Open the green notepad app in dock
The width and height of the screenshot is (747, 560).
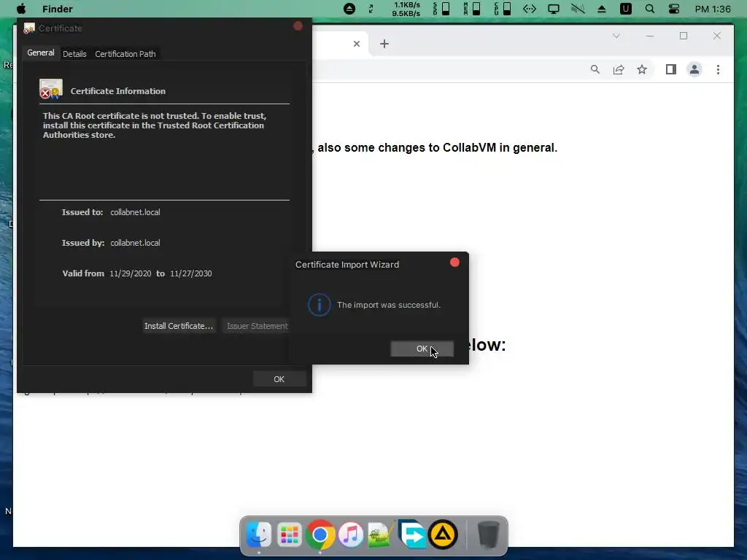pyautogui.click(x=381, y=534)
